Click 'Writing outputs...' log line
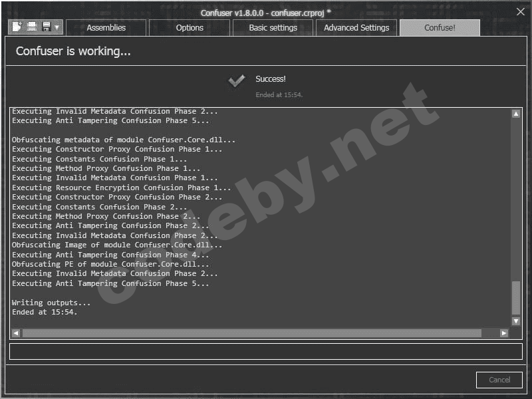Image resolution: width=532 pixels, height=399 pixels. pyautogui.click(x=51, y=303)
